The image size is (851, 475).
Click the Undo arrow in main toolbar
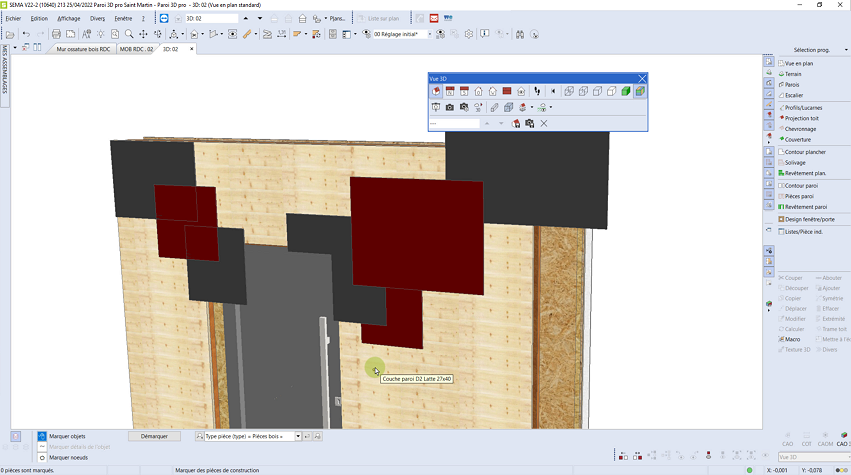(x=26, y=34)
